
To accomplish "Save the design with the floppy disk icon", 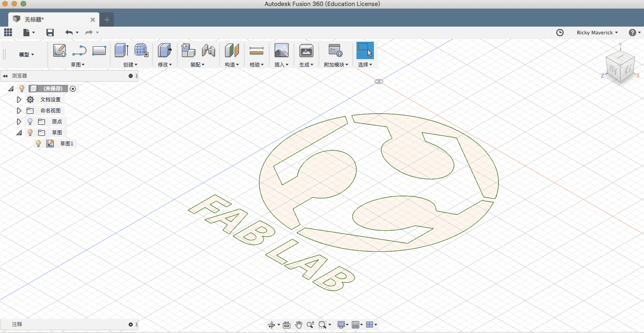I will 50,32.
